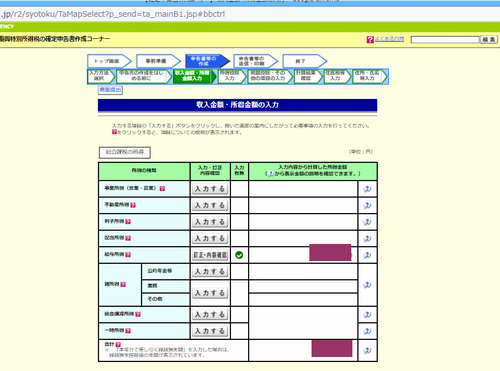Click the 検索 search button
The height and width of the screenshot is (371, 500).
489,40
